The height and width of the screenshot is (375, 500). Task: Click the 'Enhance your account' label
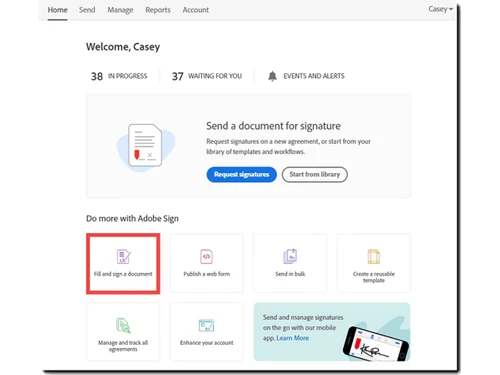[x=207, y=343]
